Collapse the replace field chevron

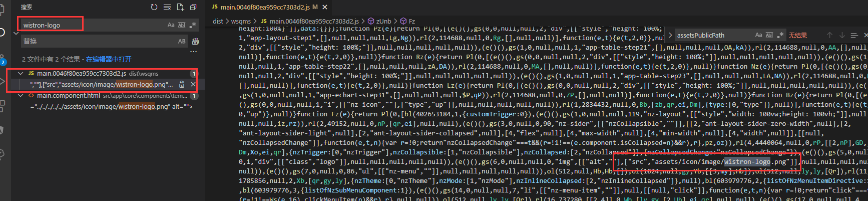(16, 33)
